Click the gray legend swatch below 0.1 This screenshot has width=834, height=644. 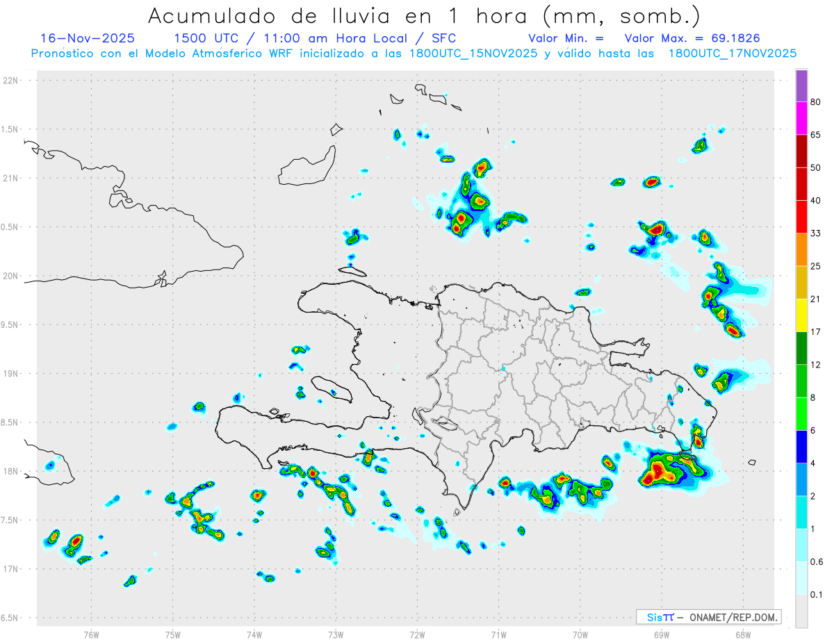[x=801, y=611]
